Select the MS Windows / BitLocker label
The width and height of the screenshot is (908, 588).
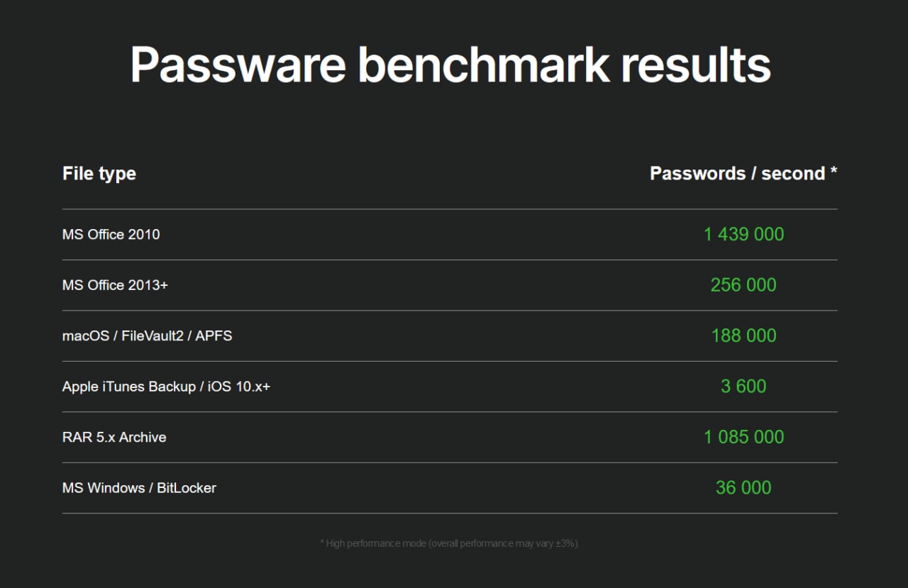(139, 488)
